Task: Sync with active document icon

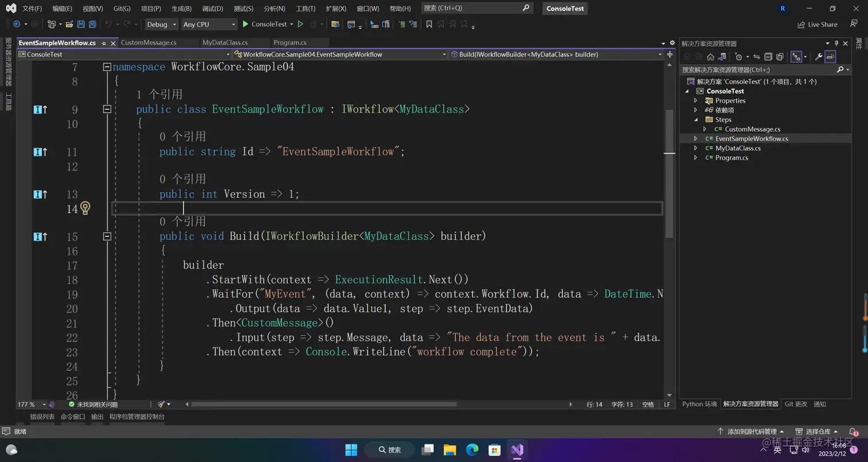Action: coord(757,57)
